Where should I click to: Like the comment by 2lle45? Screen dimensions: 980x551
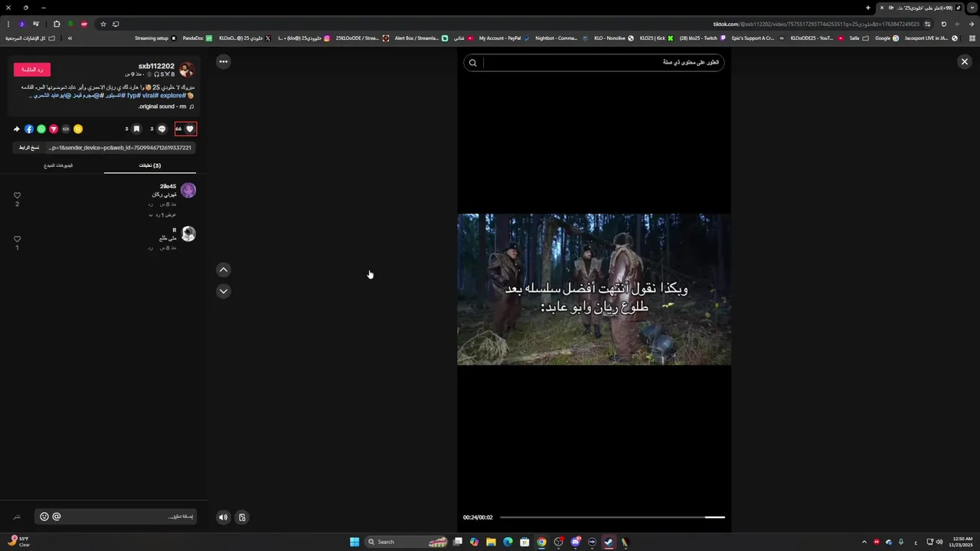point(17,196)
